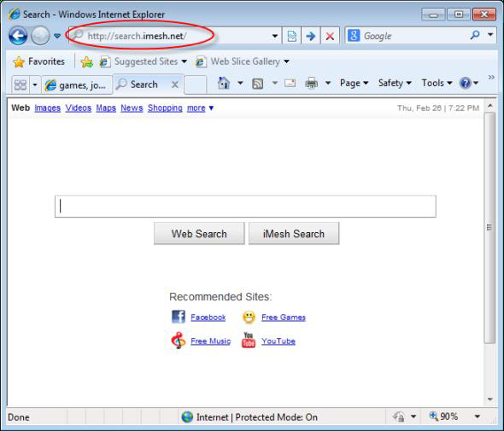The width and height of the screenshot is (504, 431).
Task: Click the Internet Explorer title bar icon
Action: [15, 15]
